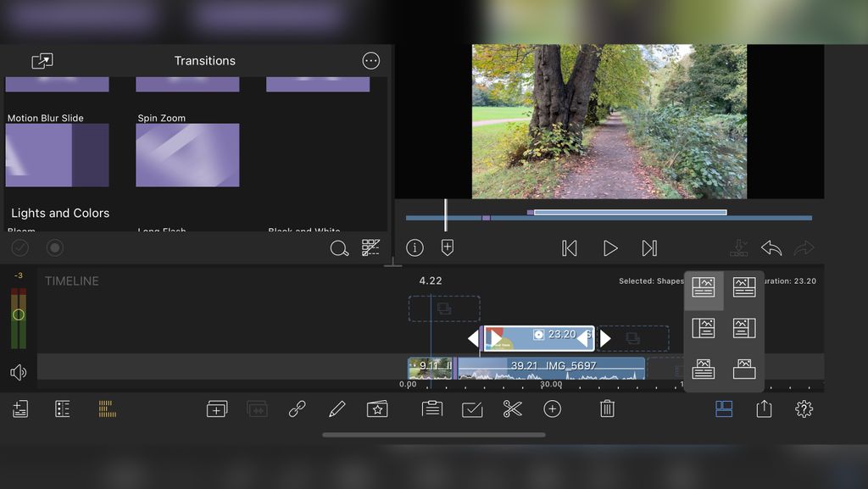868x489 pixels.
Task: Click the video progress bar
Action: click(x=606, y=217)
